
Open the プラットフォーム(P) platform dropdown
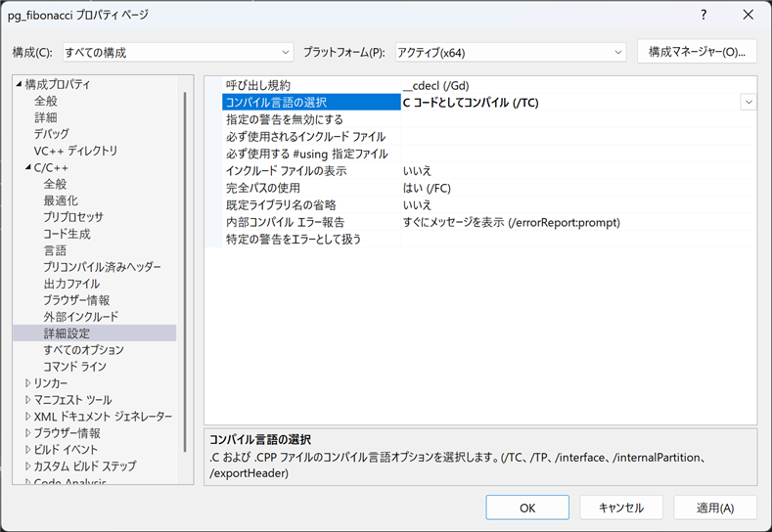pyautogui.click(x=511, y=52)
